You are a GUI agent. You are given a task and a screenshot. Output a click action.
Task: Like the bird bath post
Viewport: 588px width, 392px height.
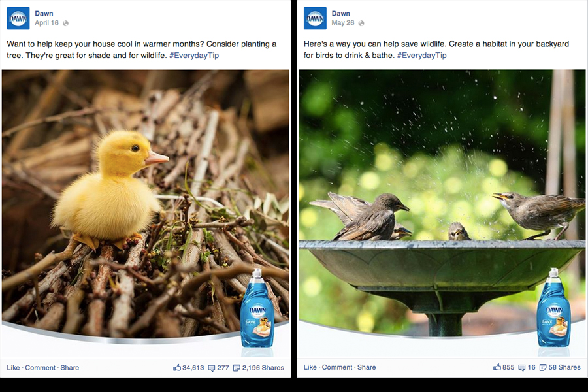(x=310, y=367)
